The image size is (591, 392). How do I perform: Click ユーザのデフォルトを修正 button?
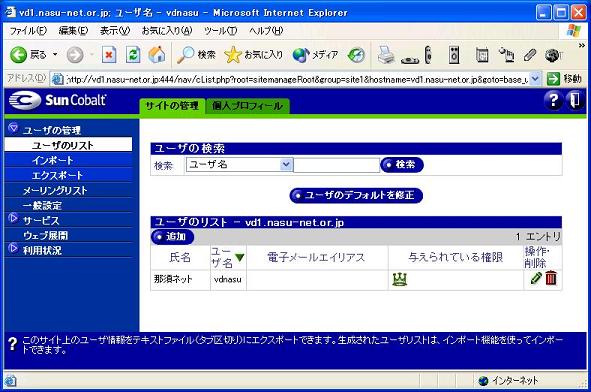356,195
